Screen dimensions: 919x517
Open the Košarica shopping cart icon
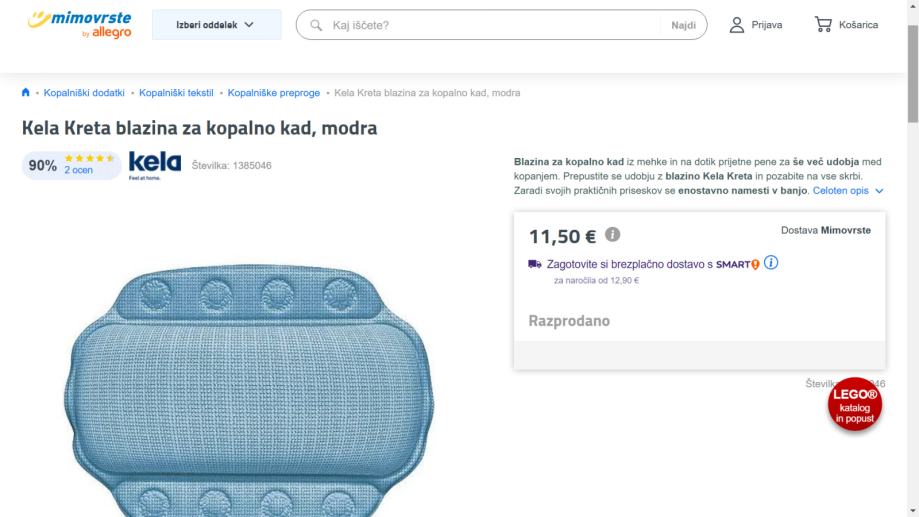[824, 25]
